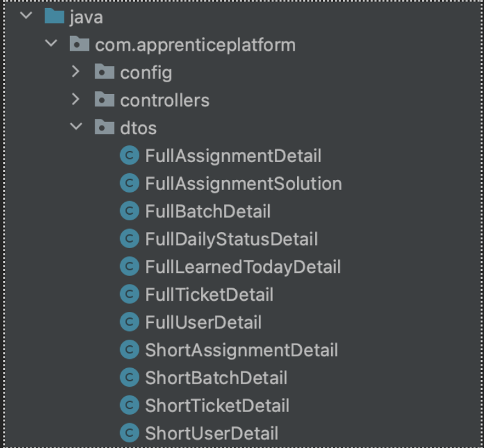Viewport: 484px width, 448px height.
Task: Expand the controllers folder arrow
Action: click(x=76, y=99)
